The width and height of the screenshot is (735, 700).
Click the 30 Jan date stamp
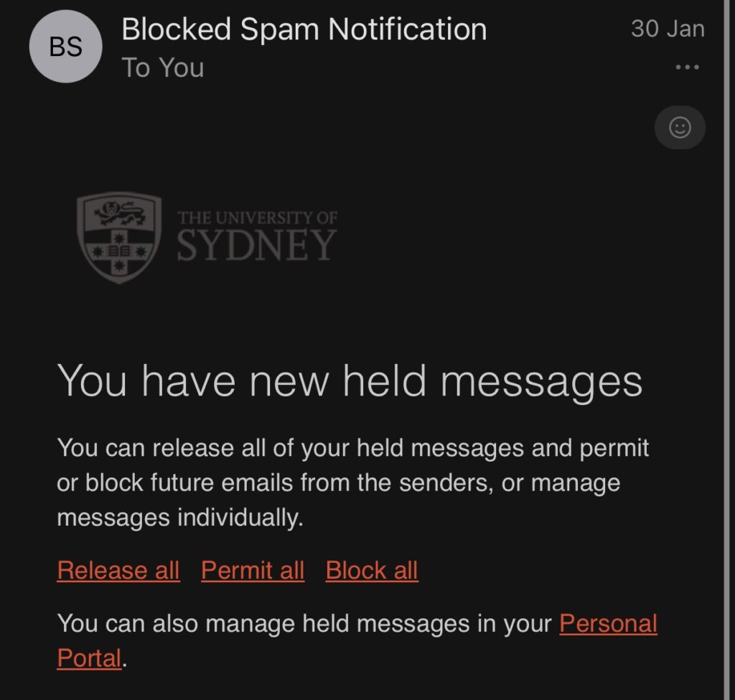[x=668, y=29]
